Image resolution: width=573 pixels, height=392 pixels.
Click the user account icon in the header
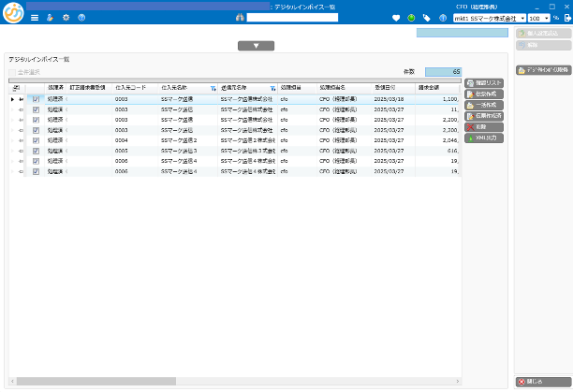(x=51, y=18)
